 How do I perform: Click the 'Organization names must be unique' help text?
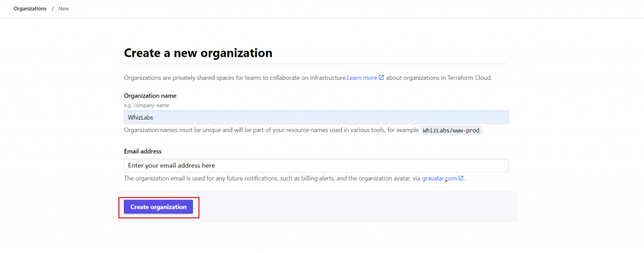pos(270,130)
